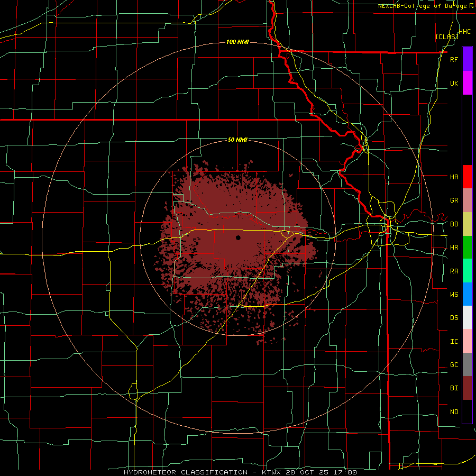Click the HA legend label
Viewport: 476px width, 476px height.
point(454,177)
